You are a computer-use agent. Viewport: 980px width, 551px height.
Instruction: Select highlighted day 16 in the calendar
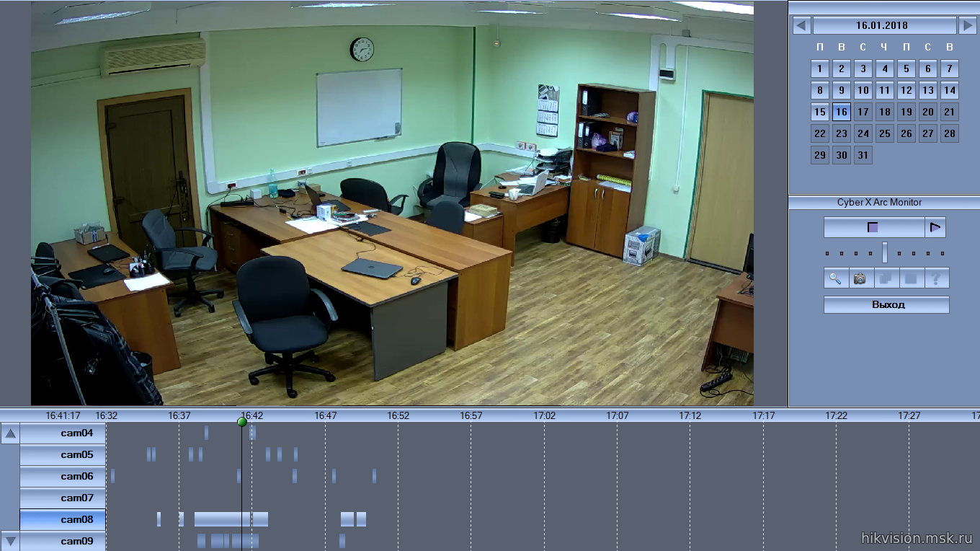[842, 112]
